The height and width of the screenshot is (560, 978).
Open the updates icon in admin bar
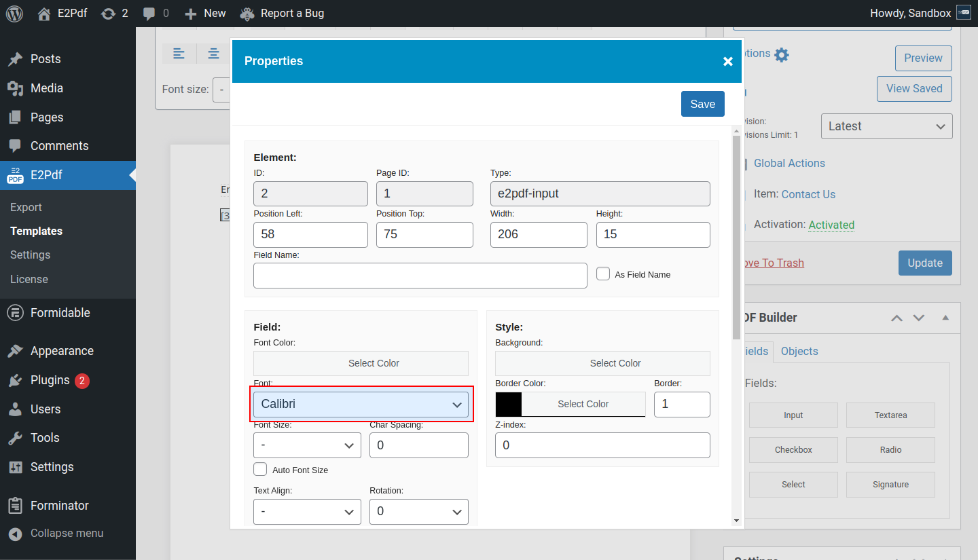click(x=108, y=14)
